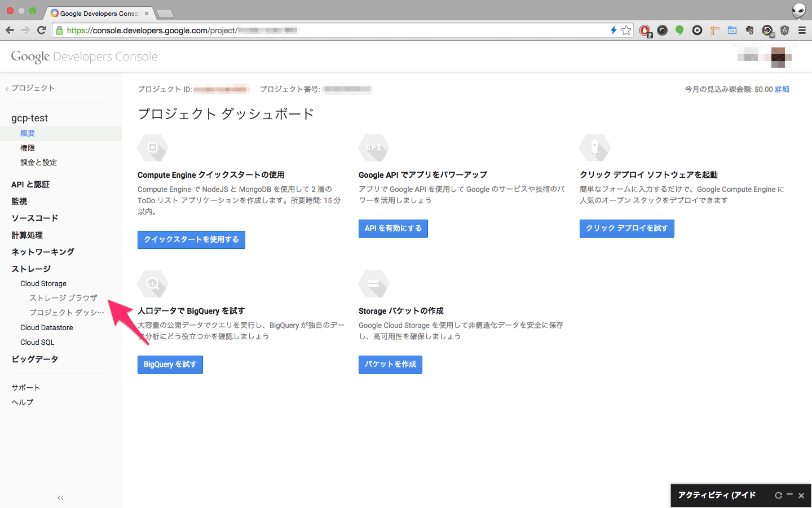The width and height of the screenshot is (812, 508).
Task: Open the Chrome restore-arrow extension icon
Action: click(767, 31)
